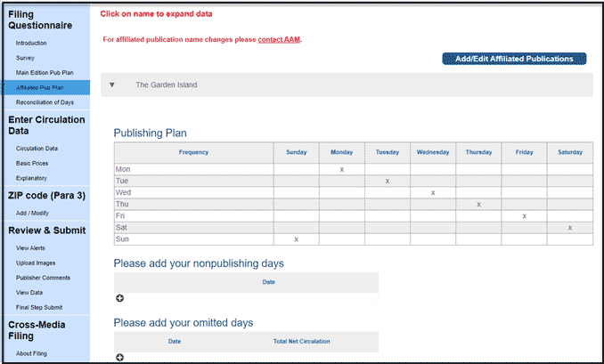
Task: Click the x in Thu row Thursday cell
Action: click(478, 205)
